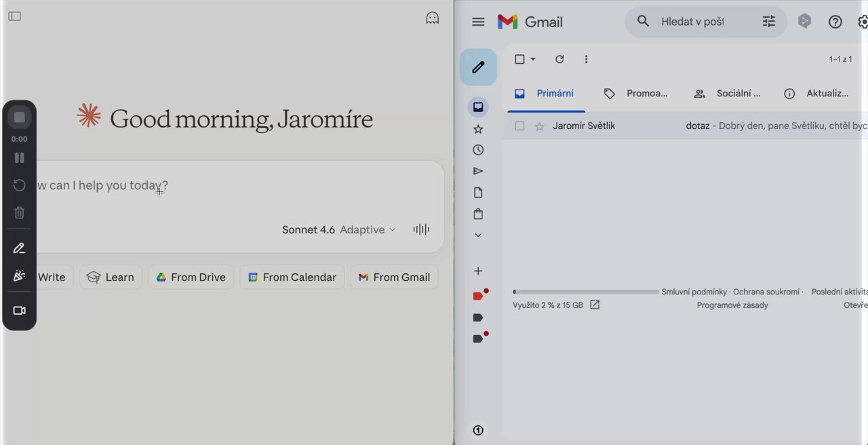This screenshot has height=445, width=868.
Task: Click Využito 2 % z 15 GB text
Action: tap(548, 305)
